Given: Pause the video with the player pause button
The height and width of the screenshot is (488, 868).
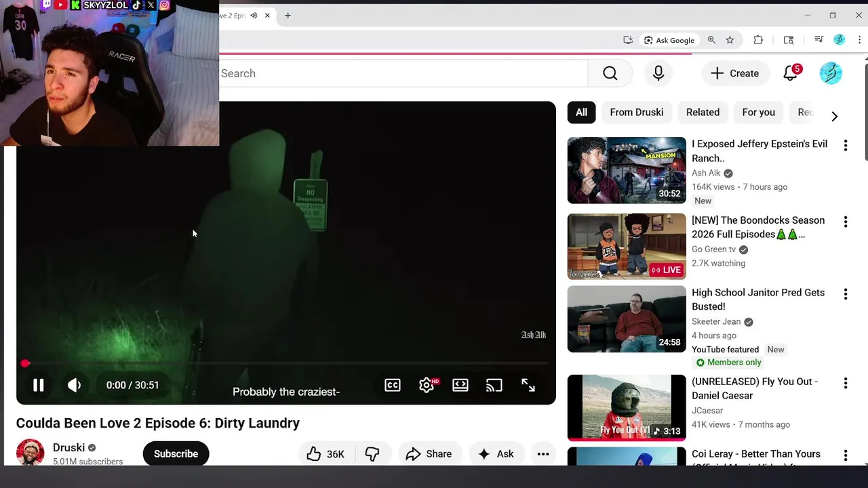Looking at the screenshot, I should [38, 385].
